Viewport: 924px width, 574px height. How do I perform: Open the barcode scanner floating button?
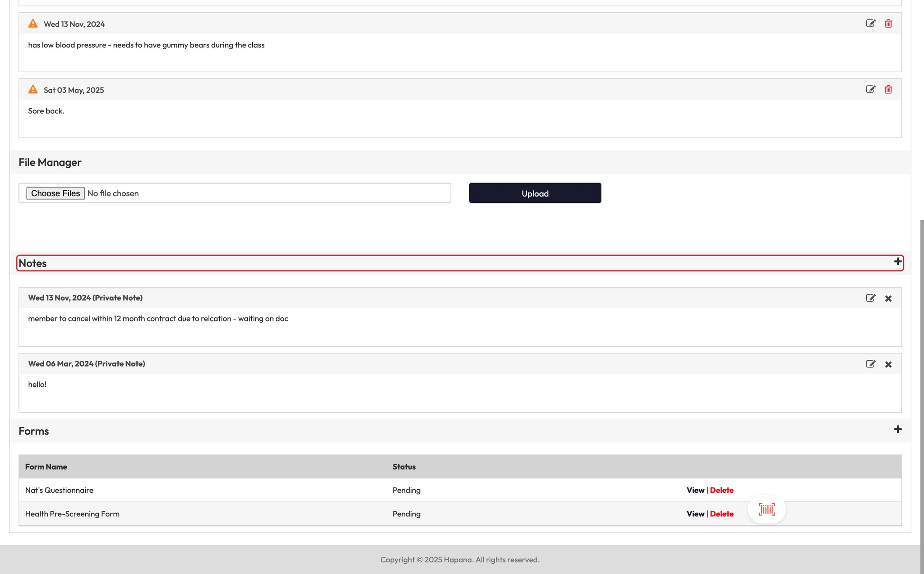(x=767, y=510)
